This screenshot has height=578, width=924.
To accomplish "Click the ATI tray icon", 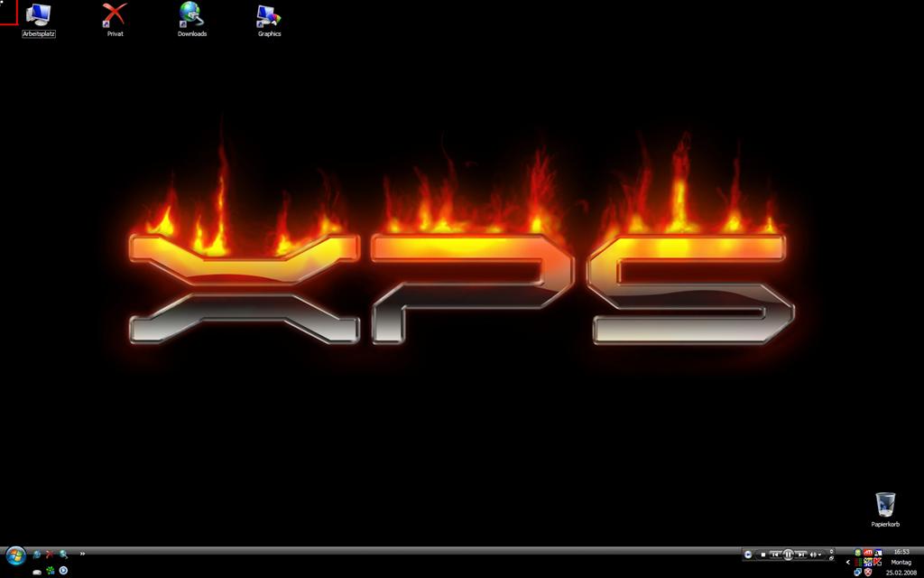I will point(867,553).
